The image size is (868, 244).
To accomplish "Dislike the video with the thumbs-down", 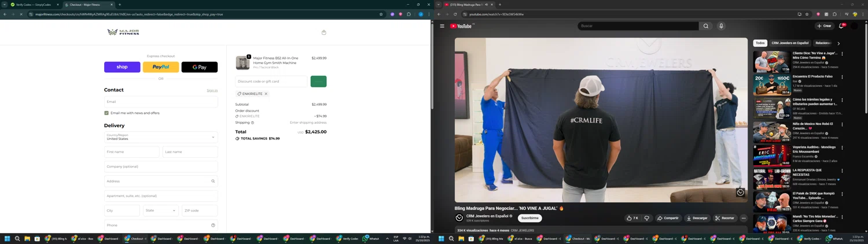I will 647,218.
